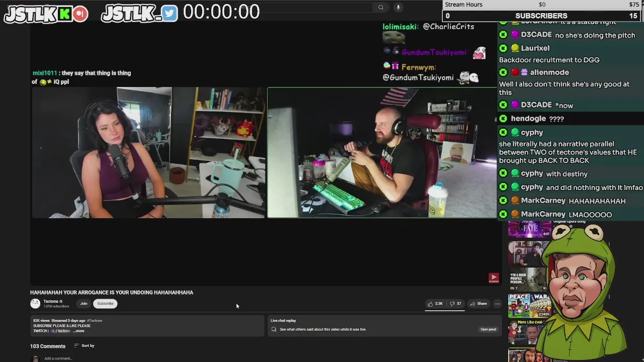This screenshot has width=644, height=362.
Task: Click the YouTube search magnifier icon
Action: point(381,7)
